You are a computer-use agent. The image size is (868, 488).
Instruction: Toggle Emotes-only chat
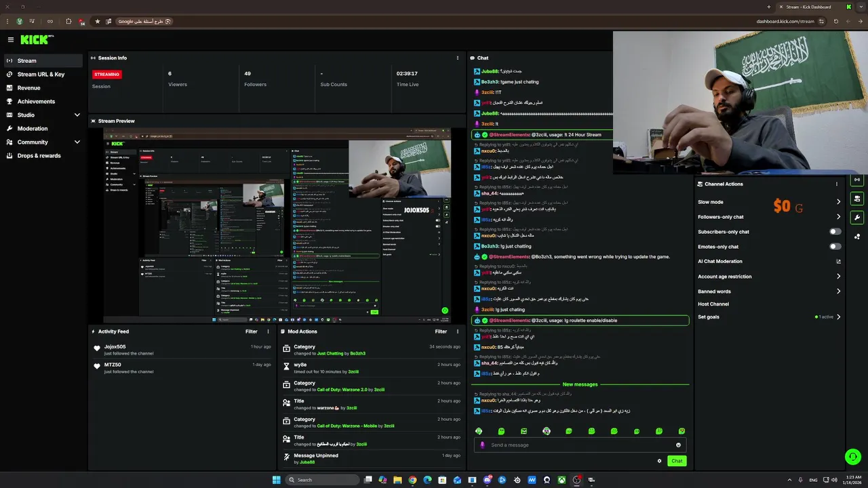coord(835,247)
